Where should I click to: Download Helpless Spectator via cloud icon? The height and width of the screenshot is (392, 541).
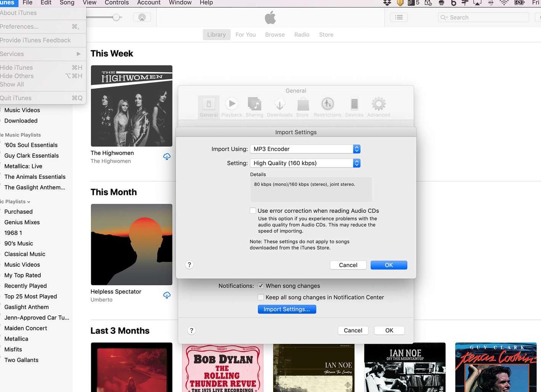[x=167, y=295]
